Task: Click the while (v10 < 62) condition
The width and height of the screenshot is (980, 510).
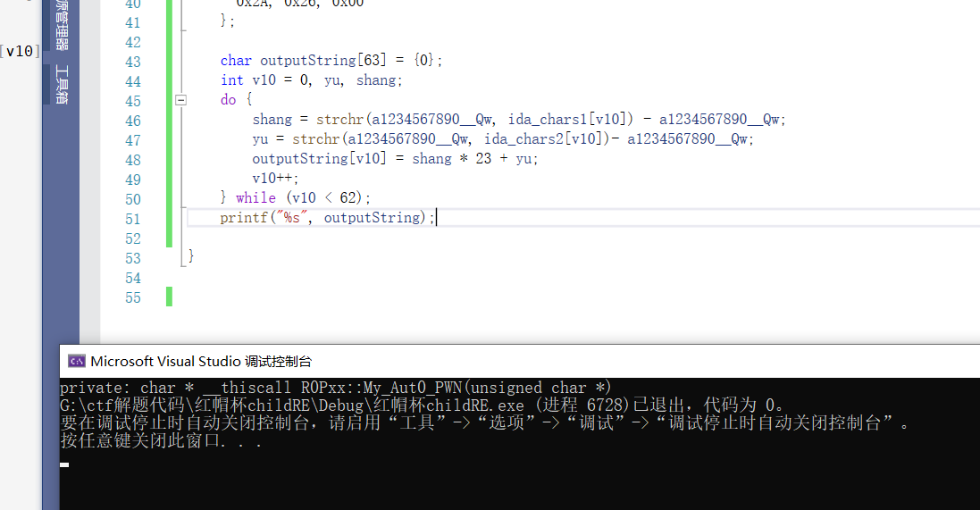Action: 303,198
